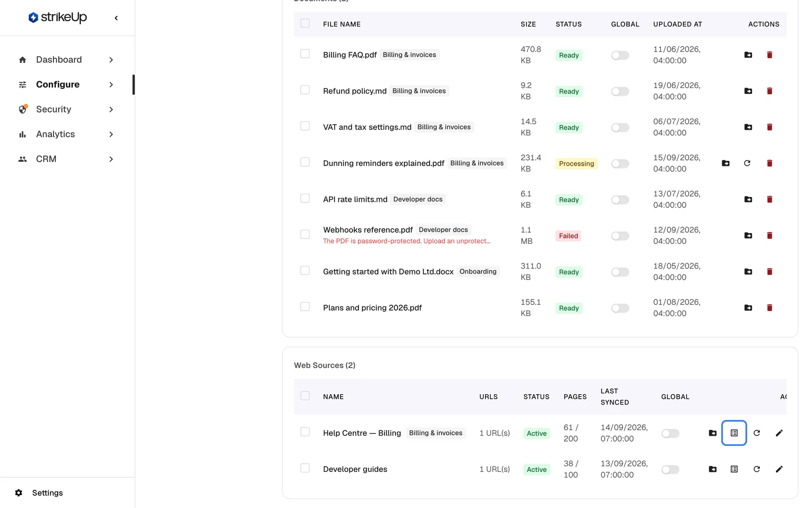This screenshot has height=508, width=812.
Task: Move Getting started with Demo Ltd.docx to folder
Action: tap(748, 271)
